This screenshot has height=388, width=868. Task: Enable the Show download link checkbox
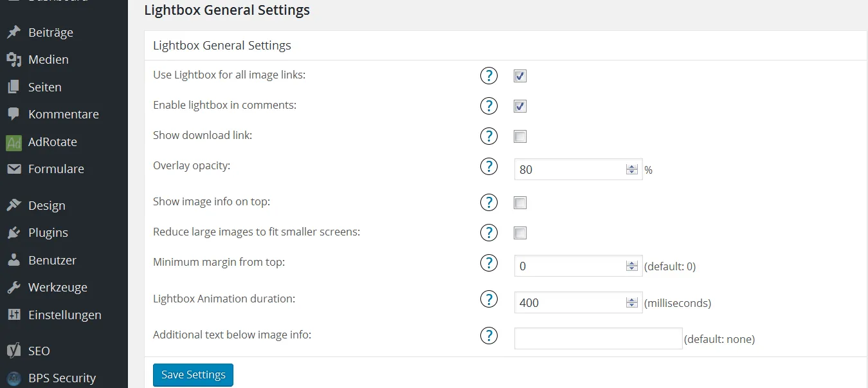click(520, 136)
